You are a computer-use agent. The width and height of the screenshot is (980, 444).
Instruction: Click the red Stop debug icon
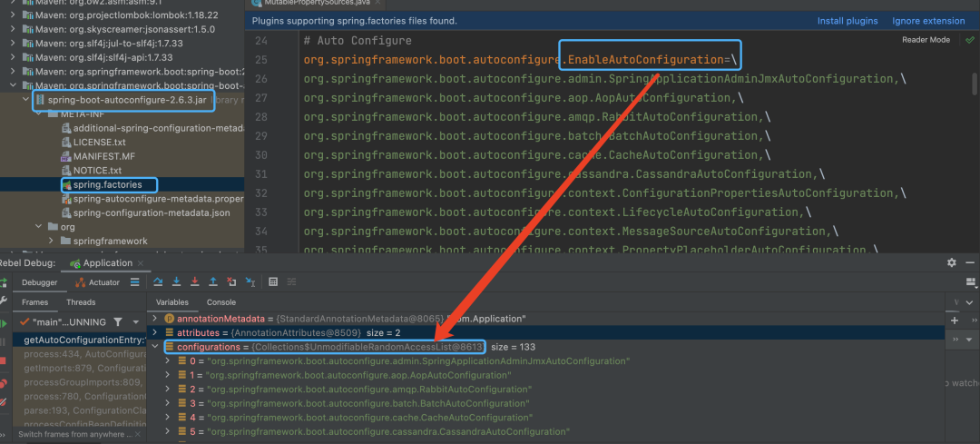(3, 360)
